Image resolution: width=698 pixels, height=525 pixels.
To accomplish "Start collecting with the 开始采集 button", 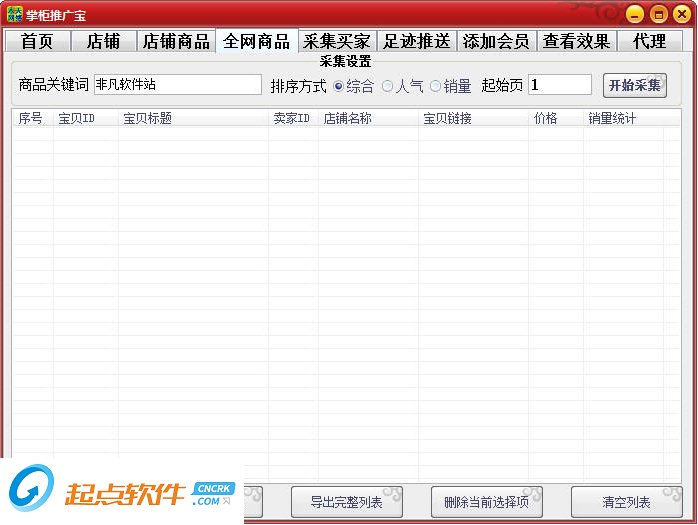I will pos(635,85).
